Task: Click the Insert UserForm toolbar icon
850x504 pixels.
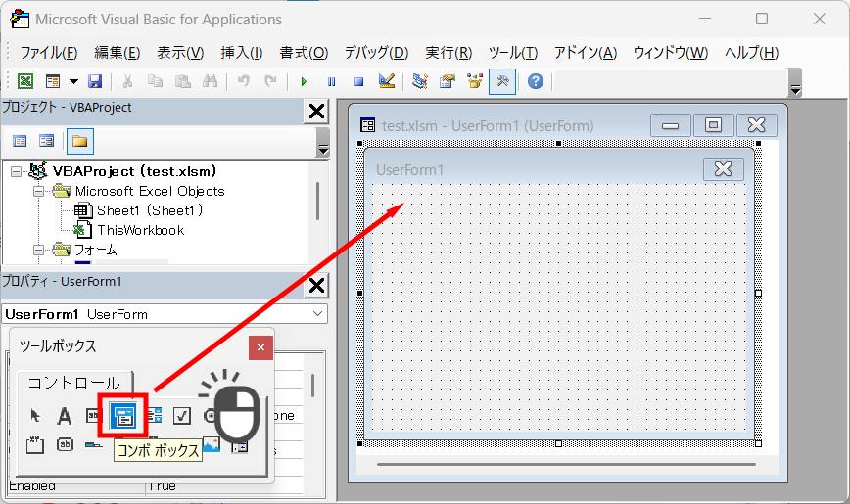Action: pyautogui.click(x=53, y=81)
